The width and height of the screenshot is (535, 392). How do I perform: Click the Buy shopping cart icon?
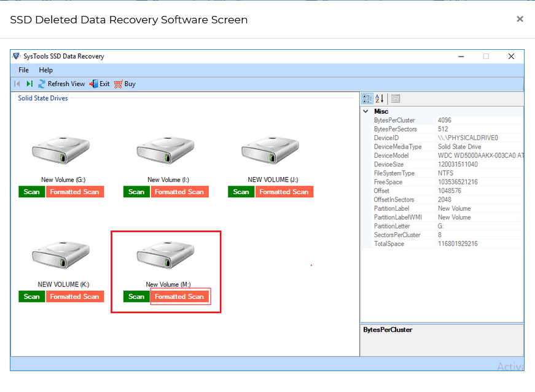coord(118,84)
